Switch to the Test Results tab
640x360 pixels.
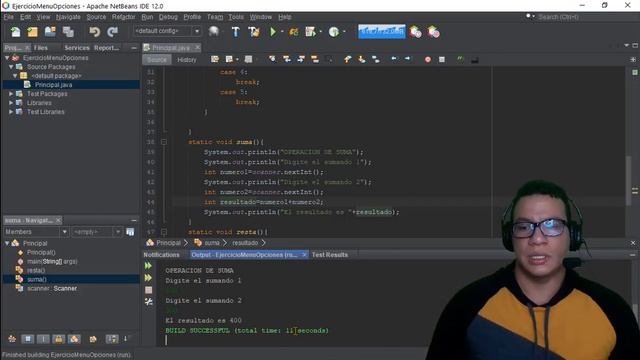(x=330, y=255)
